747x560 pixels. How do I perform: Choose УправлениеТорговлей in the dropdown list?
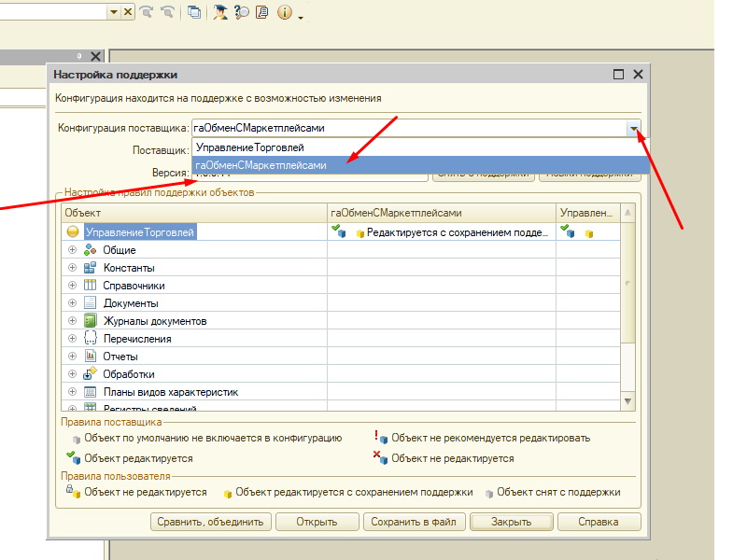pyautogui.click(x=421, y=147)
